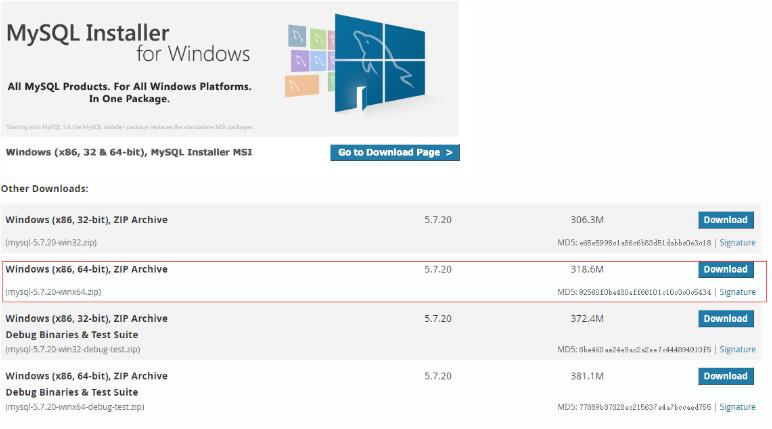Open Signature link for winx64-debug-test.zip

click(737, 408)
